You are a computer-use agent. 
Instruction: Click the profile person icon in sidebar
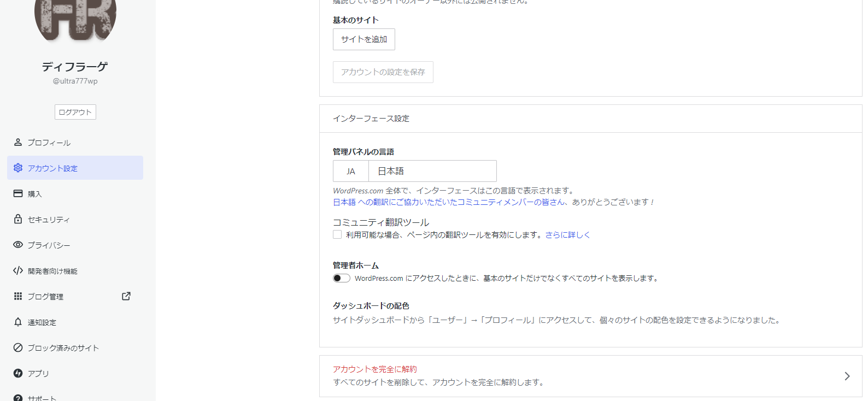[x=18, y=142]
